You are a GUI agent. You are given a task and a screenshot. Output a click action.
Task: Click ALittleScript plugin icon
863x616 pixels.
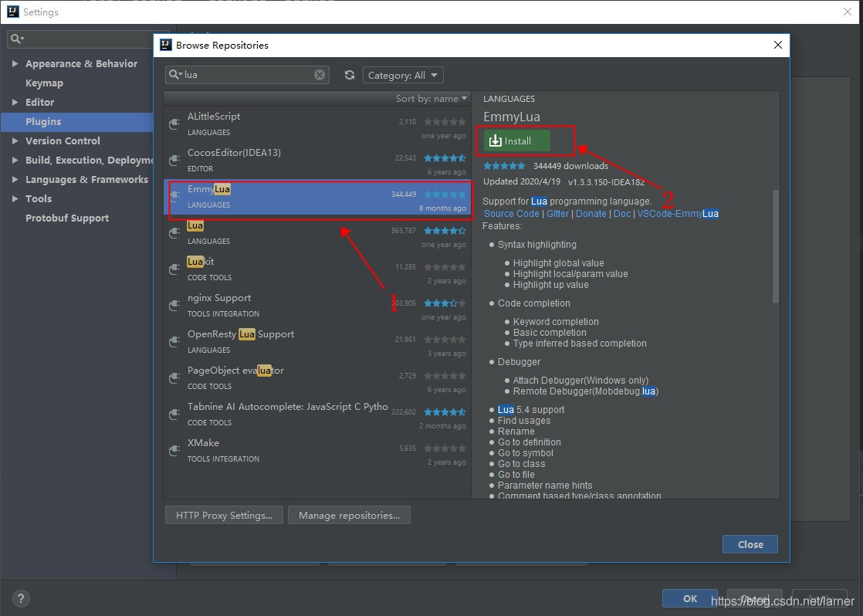click(x=174, y=124)
